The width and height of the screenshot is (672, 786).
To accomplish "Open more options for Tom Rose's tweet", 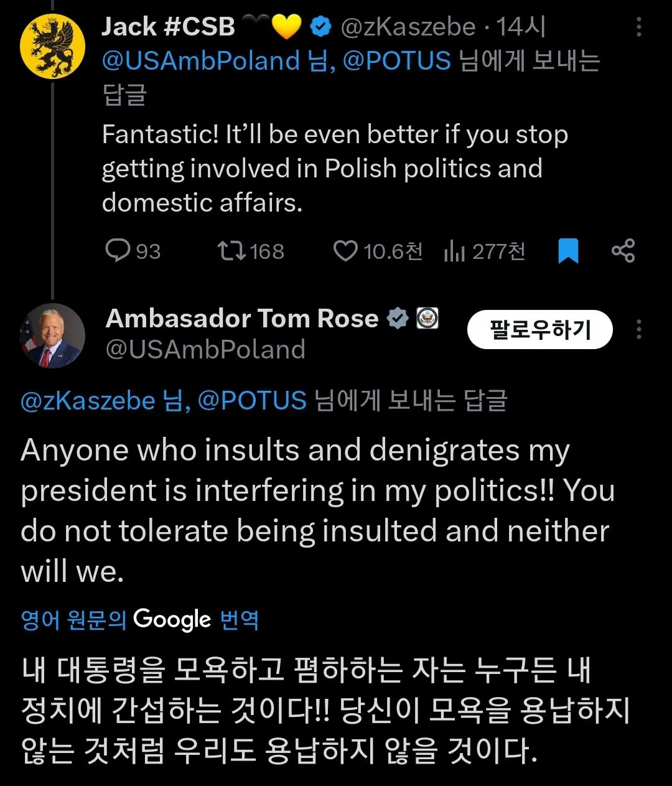I will pos(638,329).
